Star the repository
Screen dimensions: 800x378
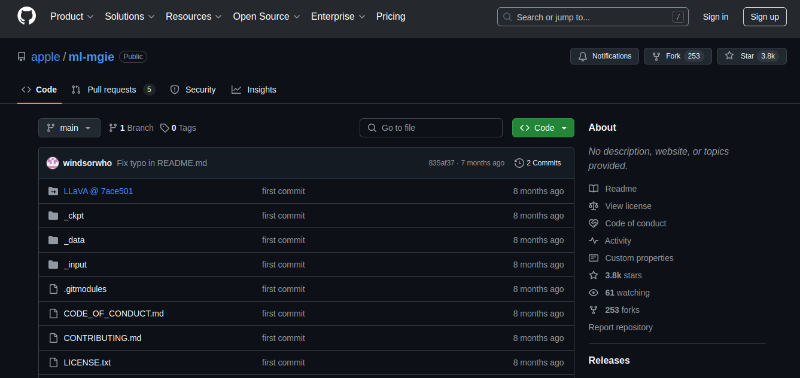[752, 56]
